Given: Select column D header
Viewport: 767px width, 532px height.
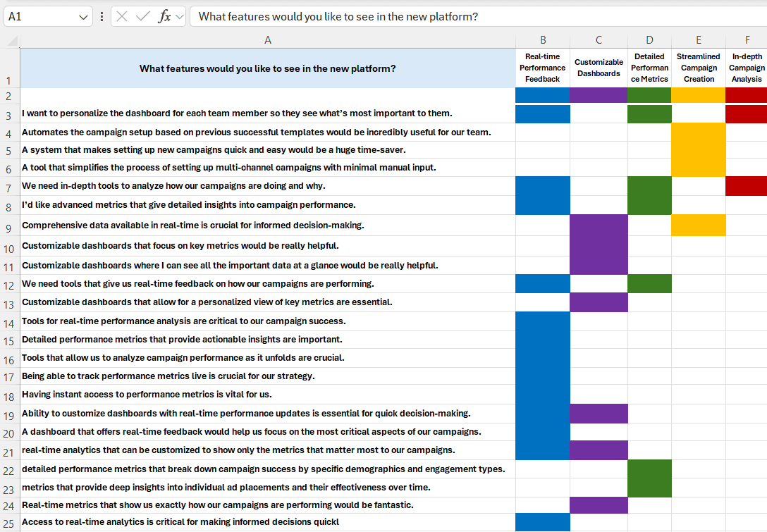Looking at the screenshot, I should [649, 40].
